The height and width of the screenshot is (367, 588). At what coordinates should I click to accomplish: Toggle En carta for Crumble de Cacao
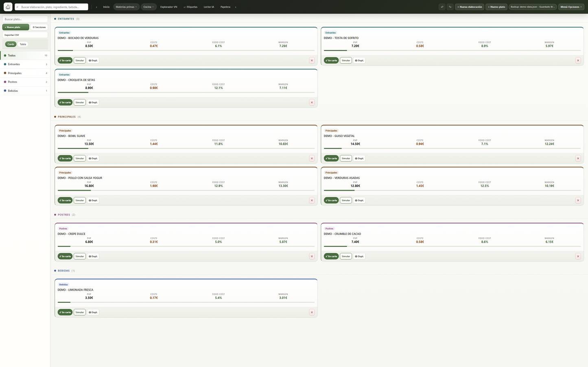(331, 256)
